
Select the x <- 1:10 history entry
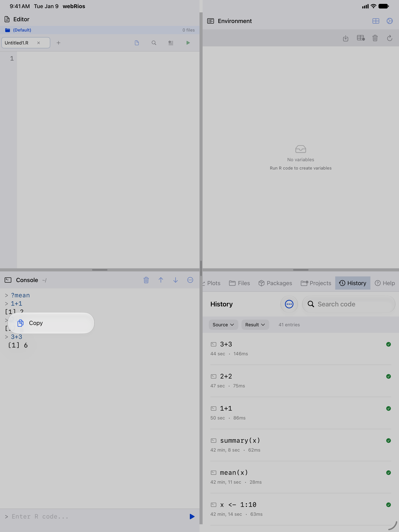pos(301,509)
